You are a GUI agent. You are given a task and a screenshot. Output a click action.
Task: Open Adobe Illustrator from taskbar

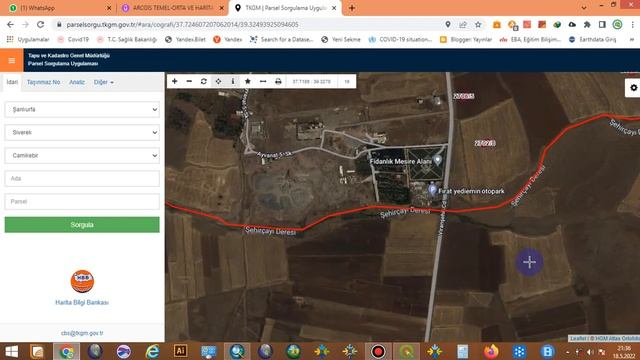180,351
